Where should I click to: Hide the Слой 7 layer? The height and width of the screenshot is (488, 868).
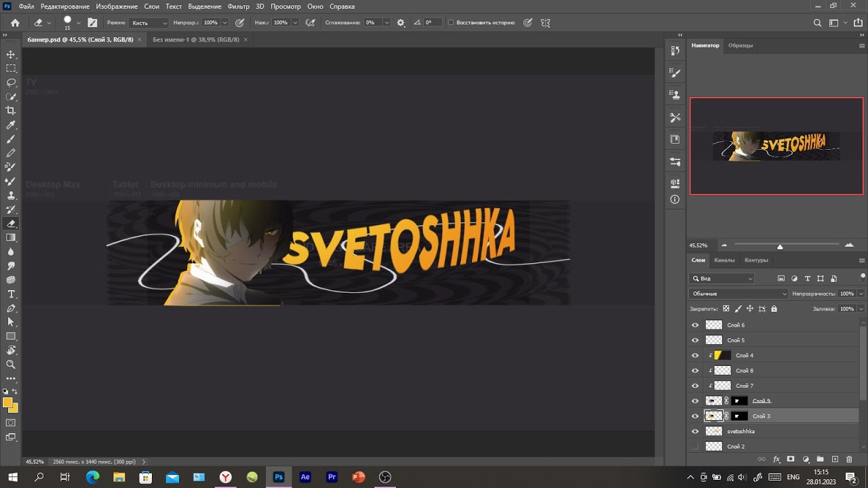(695, 386)
